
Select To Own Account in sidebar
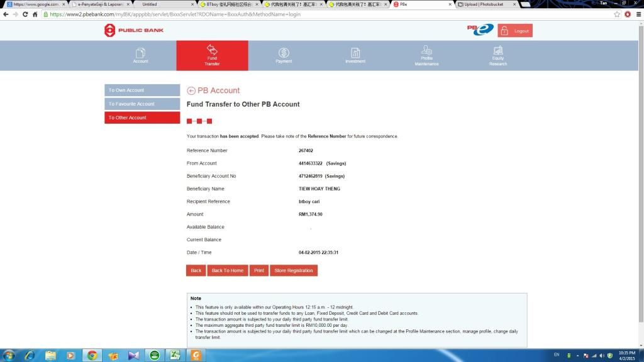point(142,90)
